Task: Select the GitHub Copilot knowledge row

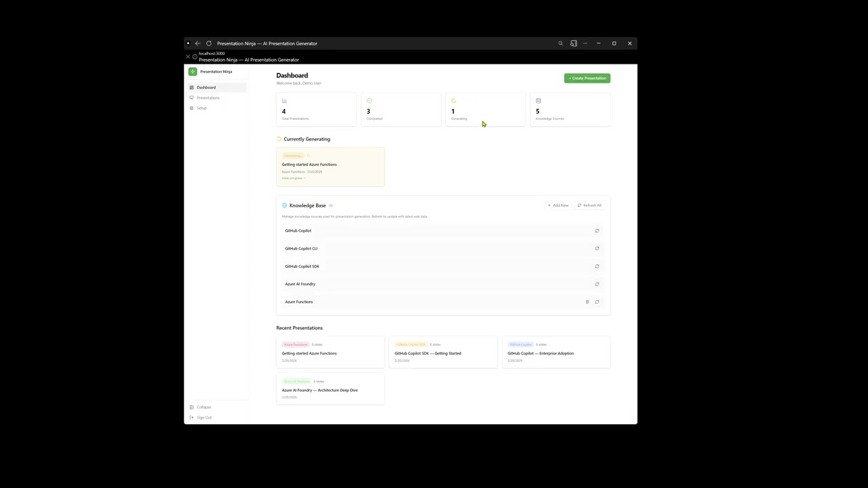Action: (443, 230)
